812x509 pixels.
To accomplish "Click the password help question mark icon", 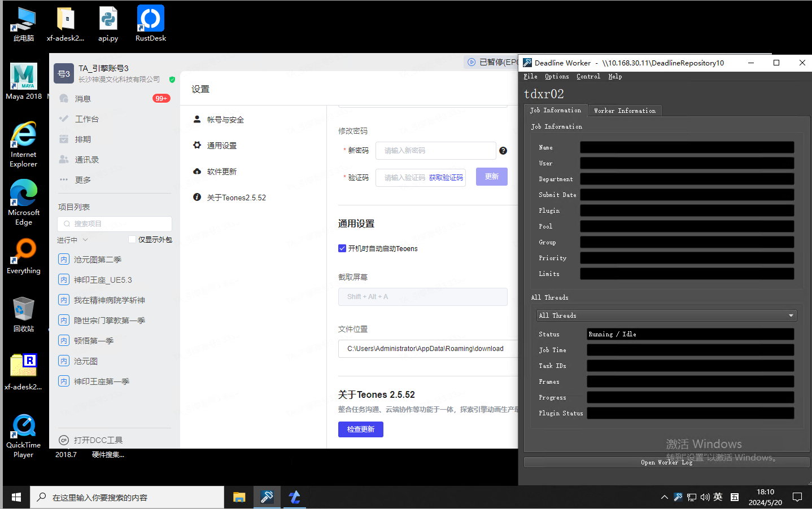I will [503, 151].
